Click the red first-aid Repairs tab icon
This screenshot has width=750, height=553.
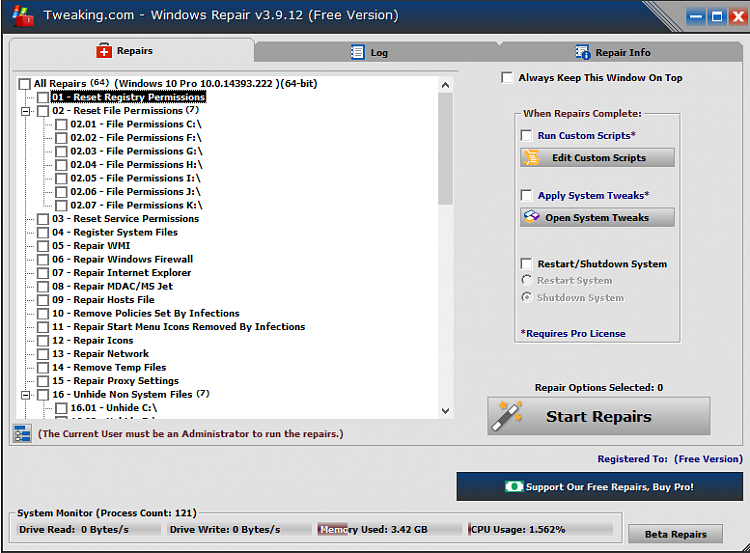104,50
